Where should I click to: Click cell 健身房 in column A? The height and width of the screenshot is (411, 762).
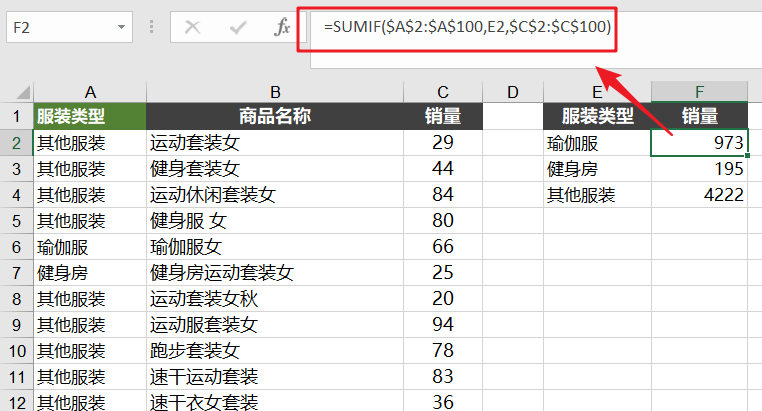90,273
